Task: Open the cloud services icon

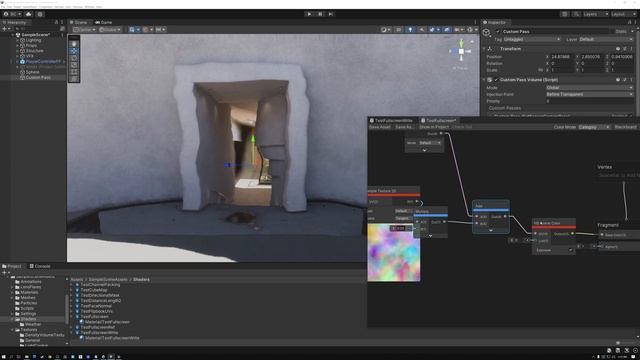Action: [x=29, y=14]
